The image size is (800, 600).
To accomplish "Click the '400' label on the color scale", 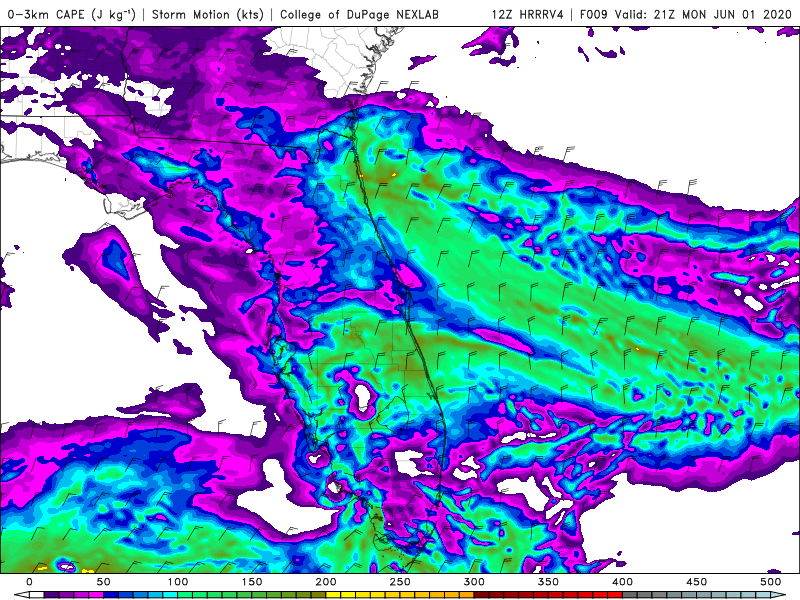I will coord(622,582).
